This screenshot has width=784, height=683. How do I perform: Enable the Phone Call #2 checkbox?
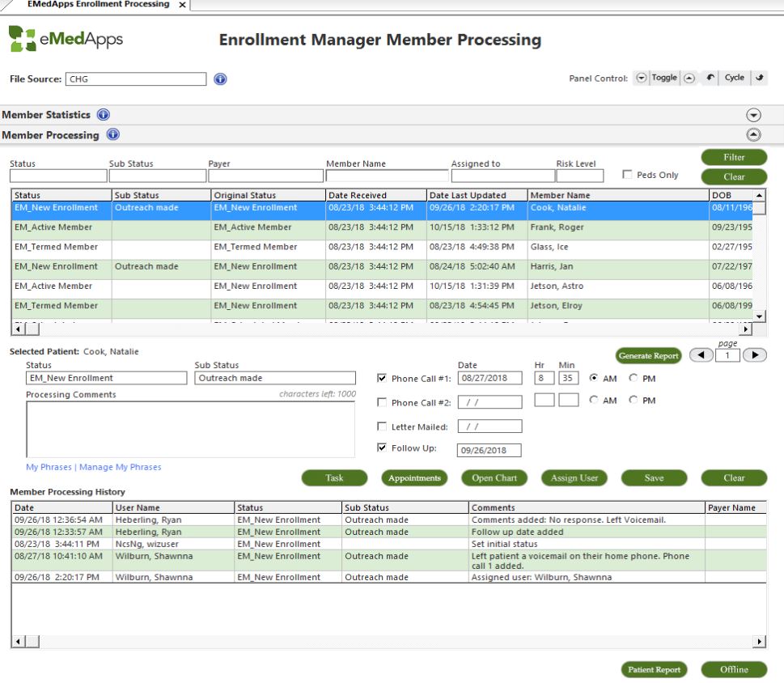pyautogui.click(x=382, y=402)
